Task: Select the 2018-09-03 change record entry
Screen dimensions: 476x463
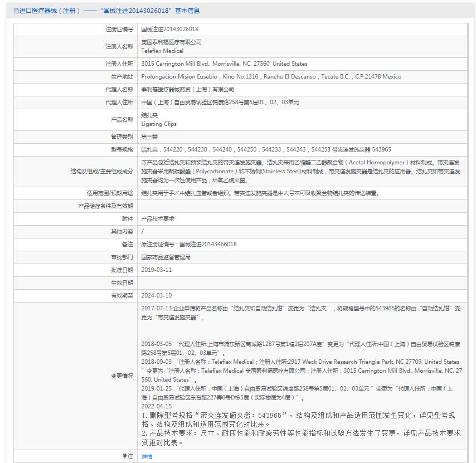Action: pos(302,371)
